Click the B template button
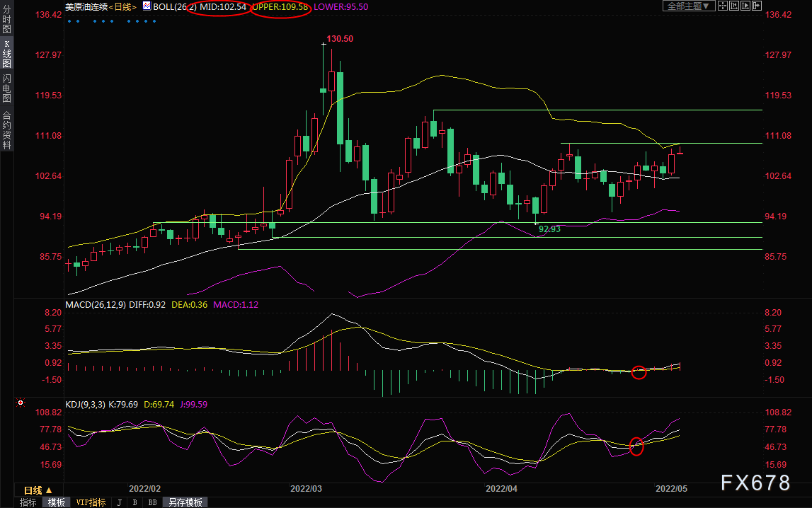Screen dimensions: 812x508 coord(135,502)
